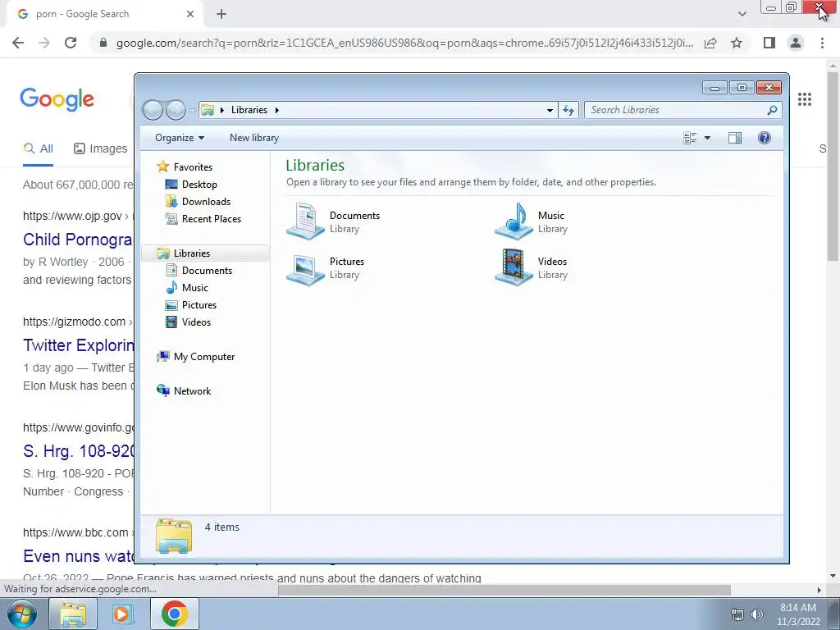Open Downloads in the navigation pane

(206, 202)
